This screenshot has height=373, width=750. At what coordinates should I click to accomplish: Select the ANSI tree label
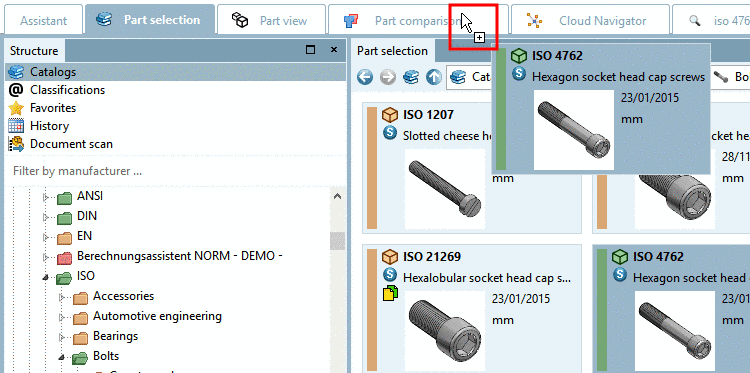(89, 196)
